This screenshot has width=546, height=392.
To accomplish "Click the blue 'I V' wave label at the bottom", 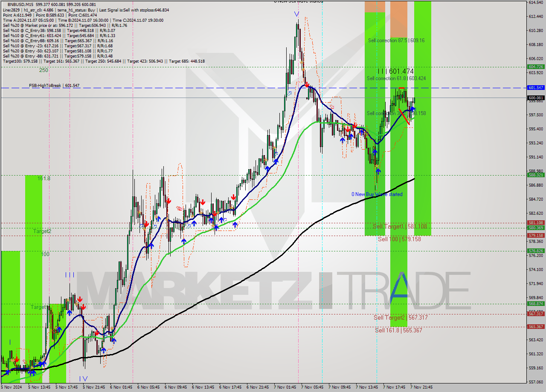I will point(84,378).
